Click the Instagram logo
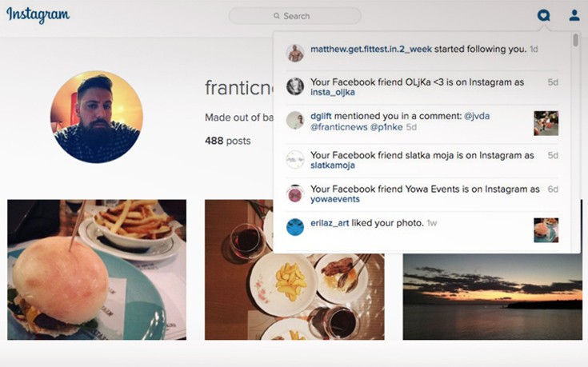Viewport: 588px width, 367px height. pyautogui.click(x=38, y=15)
